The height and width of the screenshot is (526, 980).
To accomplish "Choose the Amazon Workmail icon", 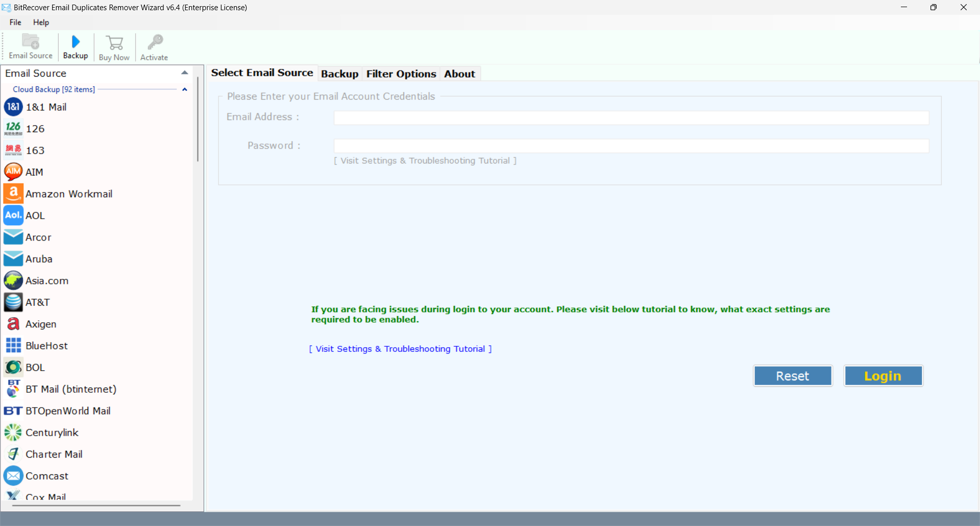I will click(13, 194).
